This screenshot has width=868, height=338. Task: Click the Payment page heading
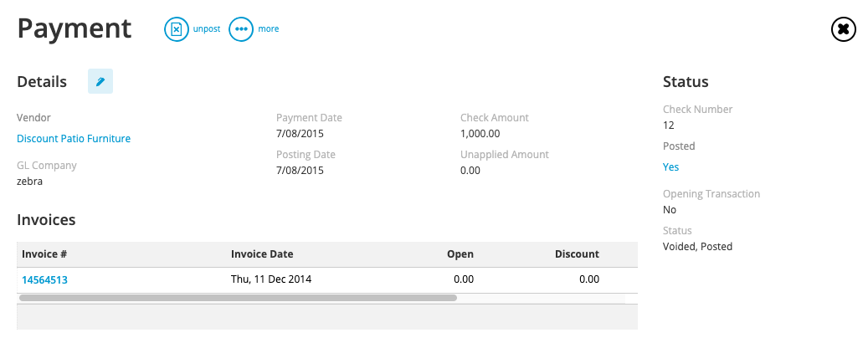click(74, 28)
